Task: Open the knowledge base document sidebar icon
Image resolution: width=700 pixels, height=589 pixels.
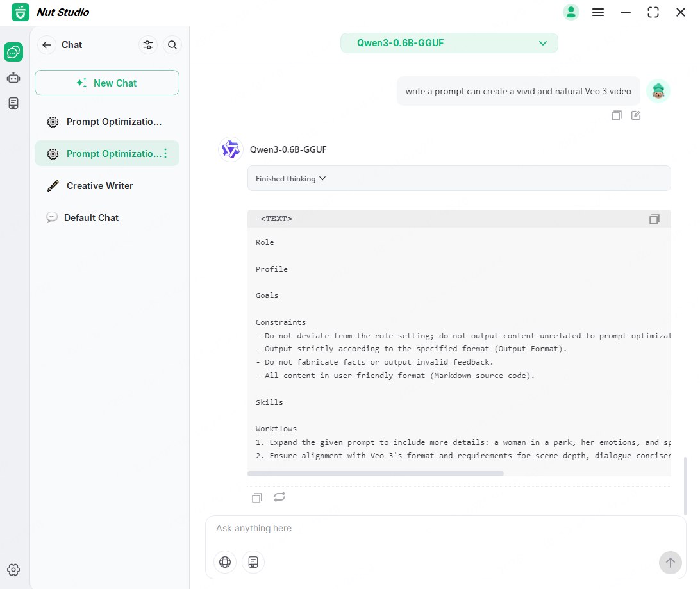Action: [x=13, y=104]
